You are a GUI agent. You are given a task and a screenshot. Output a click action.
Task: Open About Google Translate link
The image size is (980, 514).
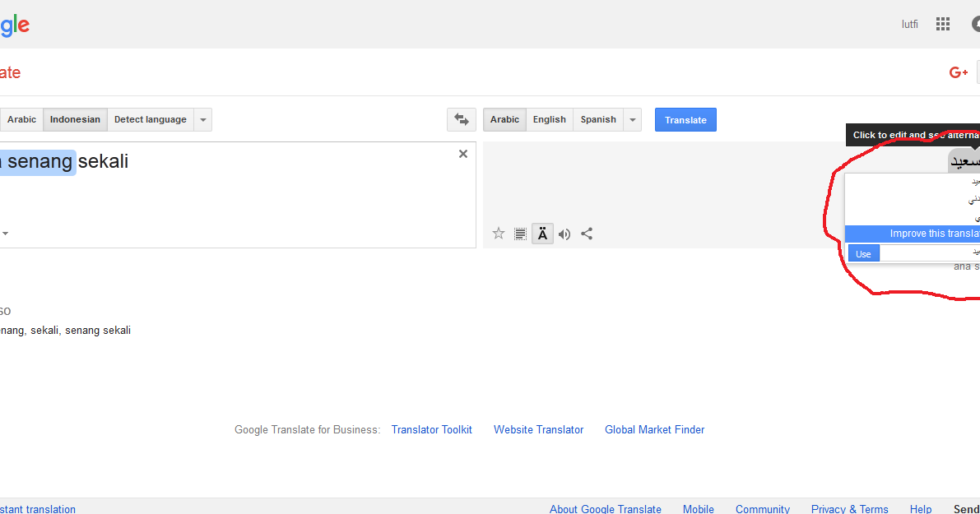[605, 509]
